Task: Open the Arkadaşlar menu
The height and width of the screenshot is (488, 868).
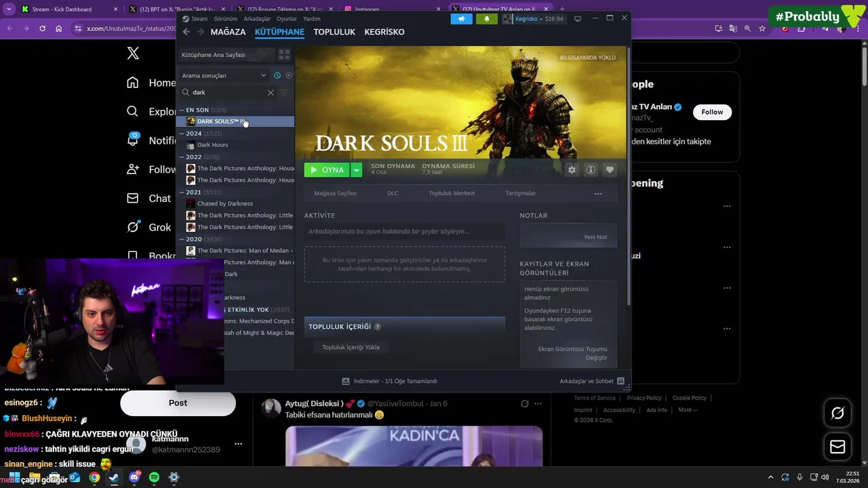Action: pos(257,19)
